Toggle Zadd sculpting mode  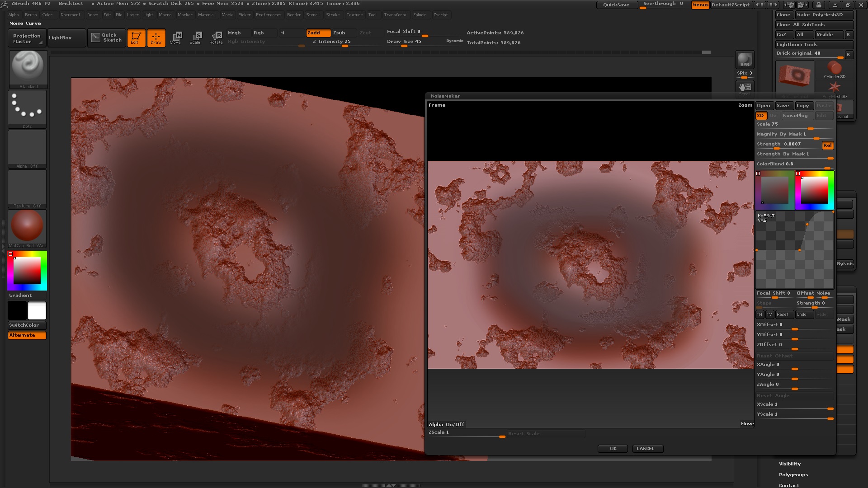point(318,33)
